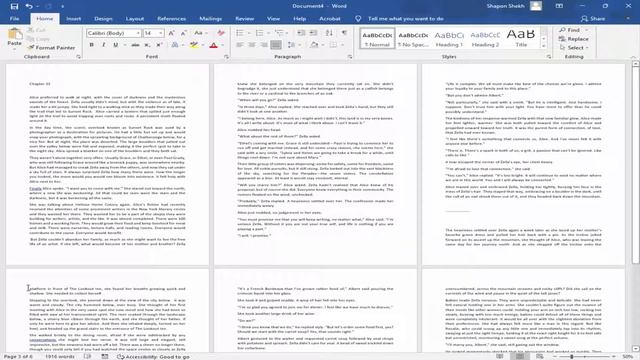Open the spelling and proofing status icon
The image size is (640, 360).
tap(87, 356)
